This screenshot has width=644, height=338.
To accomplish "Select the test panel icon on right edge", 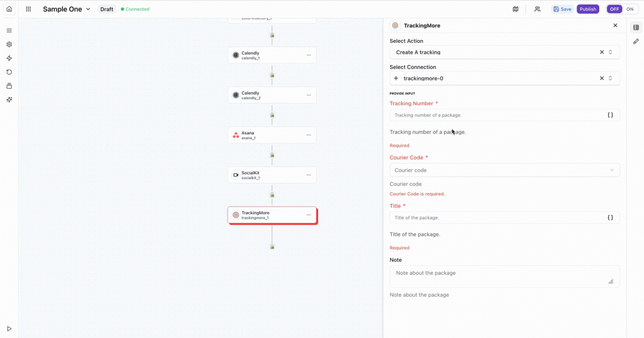I will [636, 41].
